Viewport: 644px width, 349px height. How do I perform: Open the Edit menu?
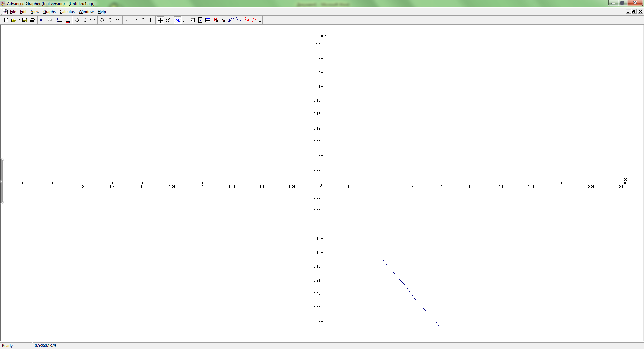pos(23,12)
